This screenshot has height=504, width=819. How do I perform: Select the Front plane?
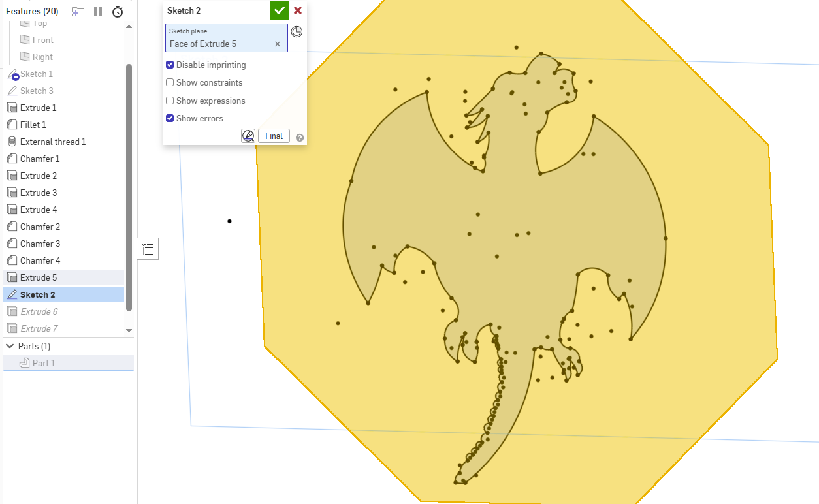point(43,40)
